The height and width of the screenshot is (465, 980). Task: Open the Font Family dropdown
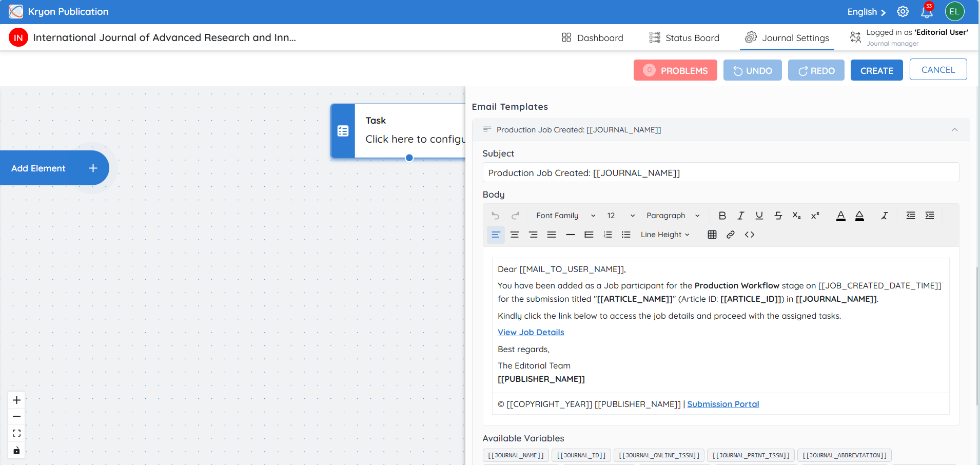click(565, 216)
